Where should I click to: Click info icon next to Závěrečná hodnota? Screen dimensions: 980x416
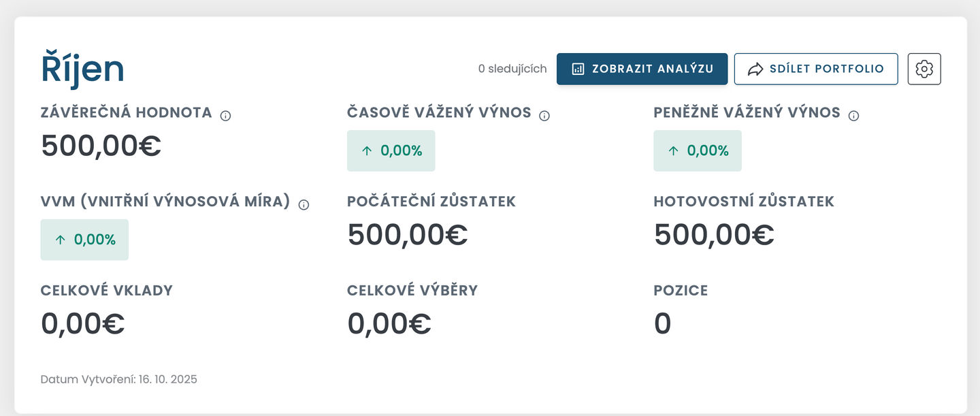tap(226, 116)
